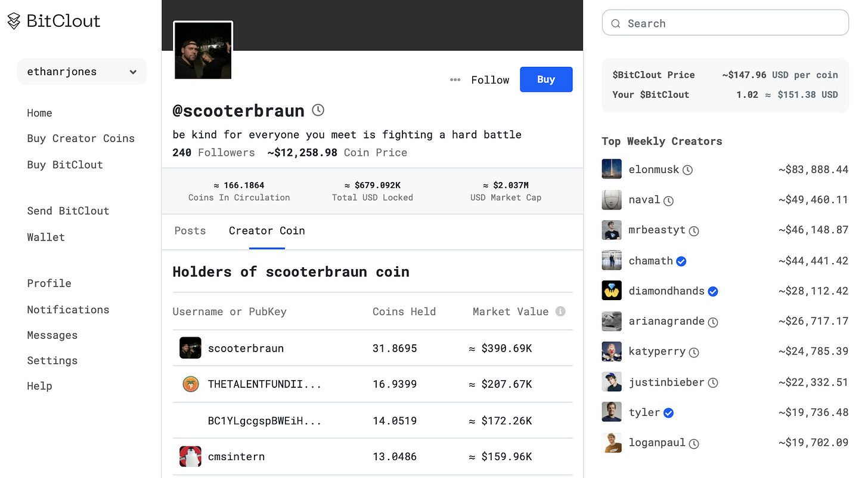Go to Home in the sidebar
868x478 pixels.
click(39, 113)
